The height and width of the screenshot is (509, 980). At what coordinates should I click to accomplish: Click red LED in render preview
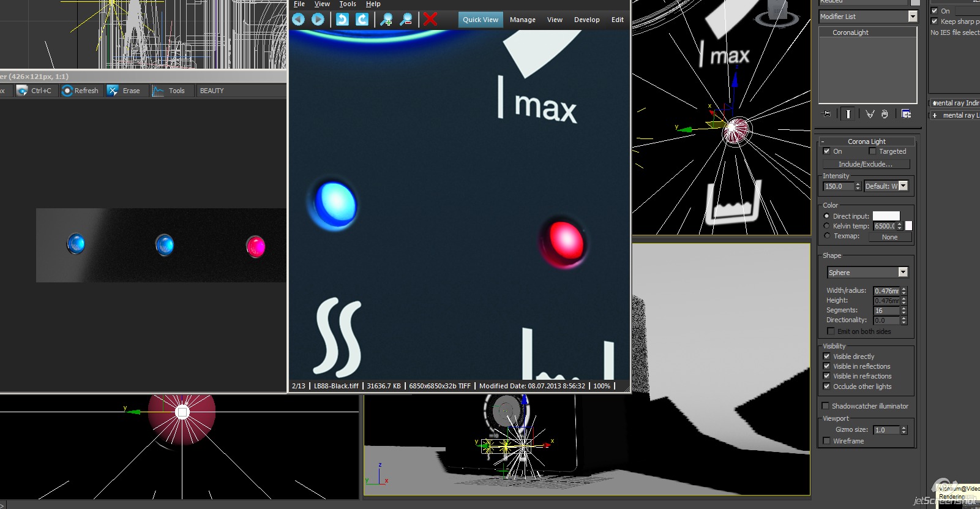[255, 247]
